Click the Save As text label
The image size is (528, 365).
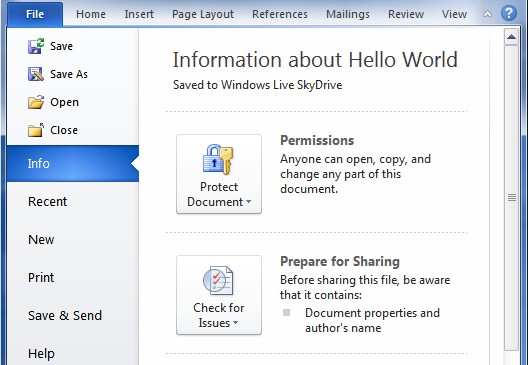[x=69, y=74]
